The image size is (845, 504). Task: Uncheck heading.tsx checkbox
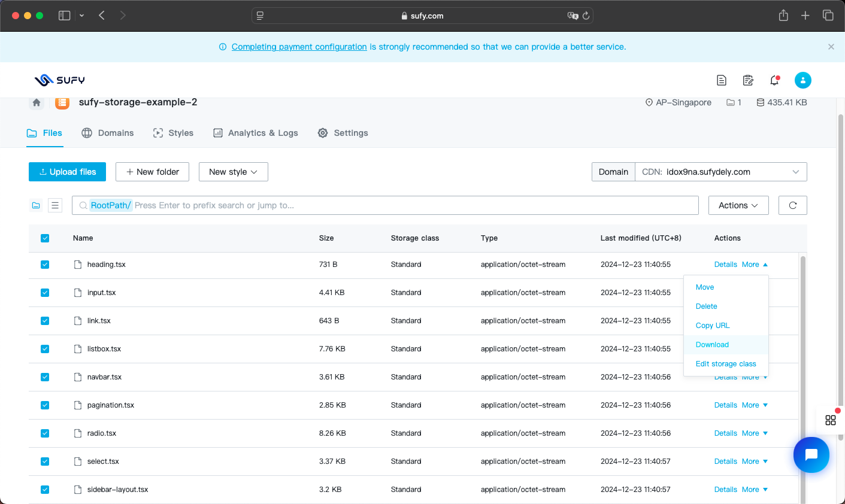click(45, 265)
